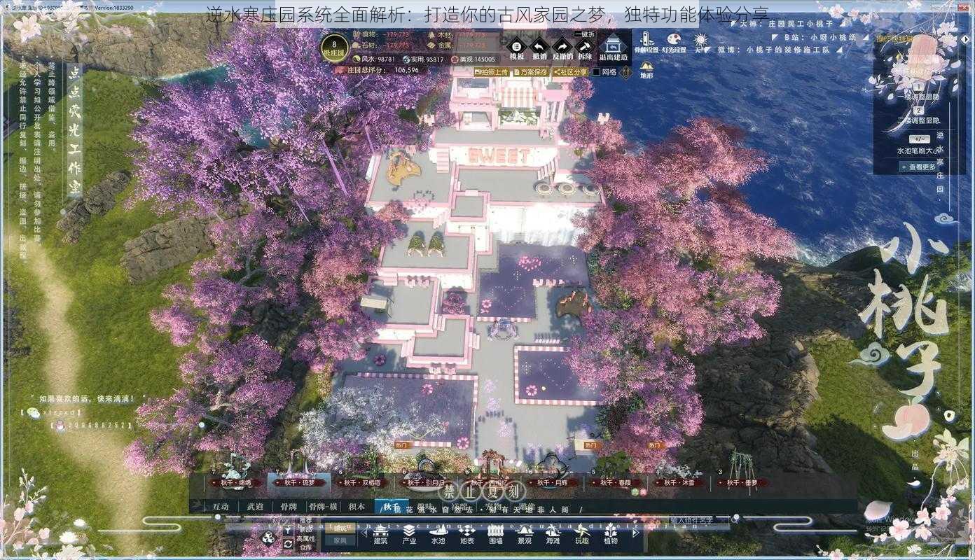Collapse the right hotkey panel arrow
The height and width of the screenshot is (560, 975).
(x=965, y=39)
